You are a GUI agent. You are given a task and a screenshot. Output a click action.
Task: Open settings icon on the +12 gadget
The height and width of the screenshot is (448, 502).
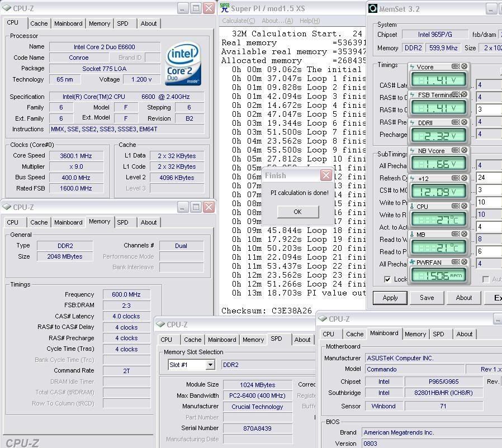pyautogui.click(x=456, y=178)
